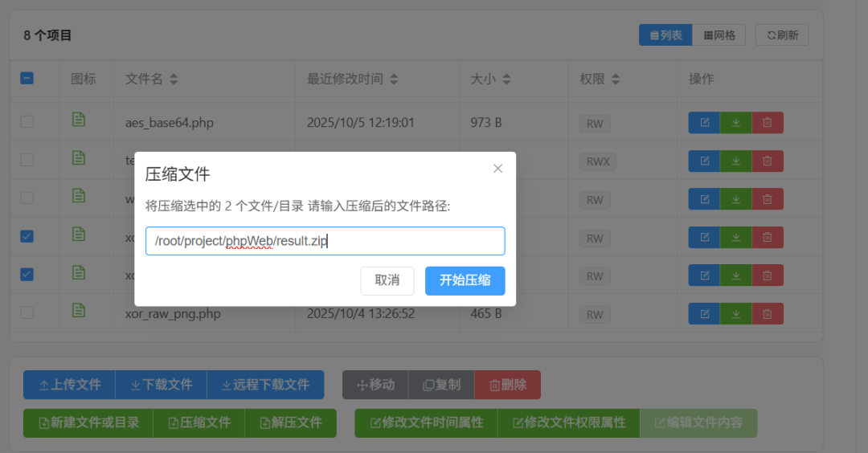Click 修改文件时间属性 button

click(x=426, y=423)
